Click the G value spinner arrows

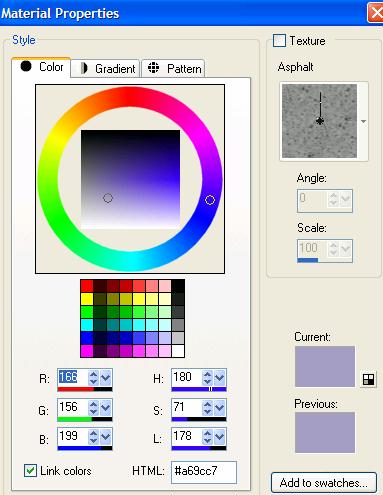[x=93, y=407]
